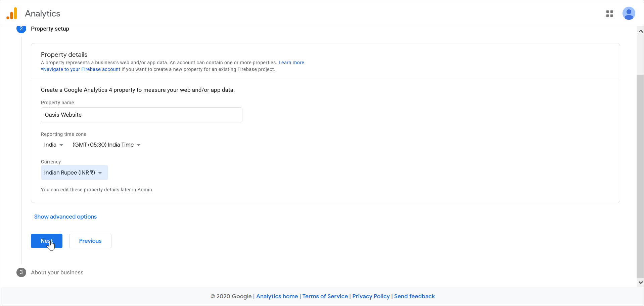Image resolution: width=644 pixels, height=306 pixels.
Task: Click the Google Analytics logo icon
Action: pyautogui.click(x=12, y=13)
